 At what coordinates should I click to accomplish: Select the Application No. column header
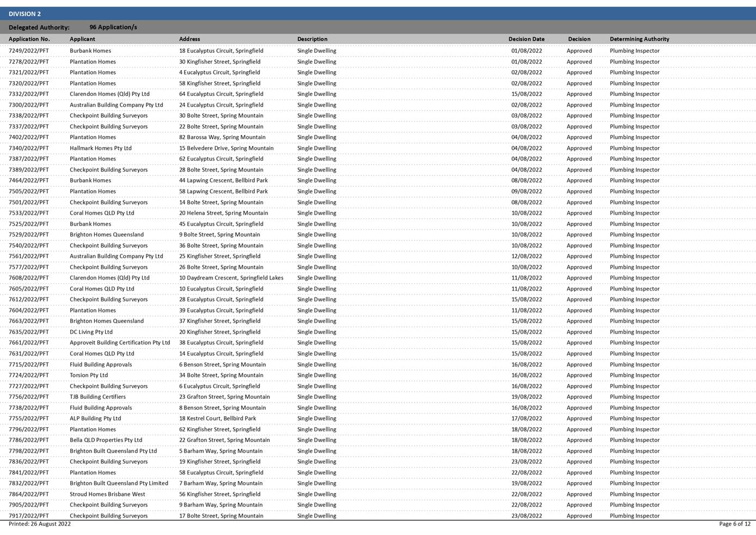29,39
